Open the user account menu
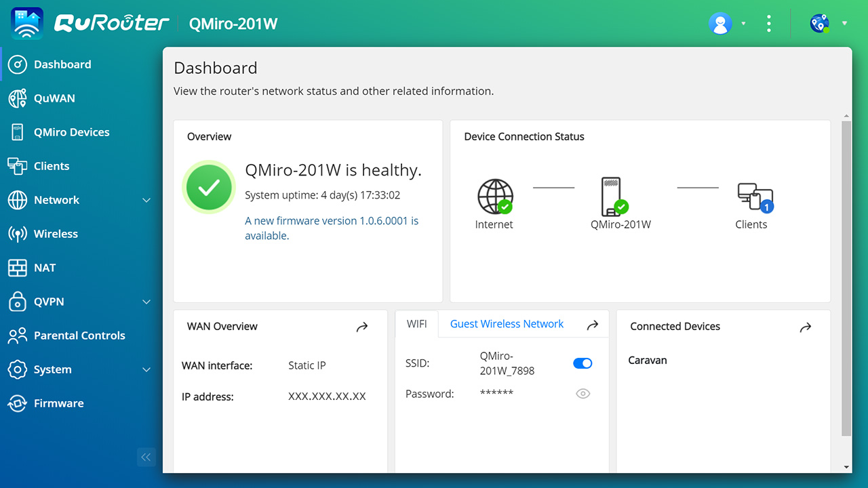Viewport: 868px width, 488px height. click(720, 23)
